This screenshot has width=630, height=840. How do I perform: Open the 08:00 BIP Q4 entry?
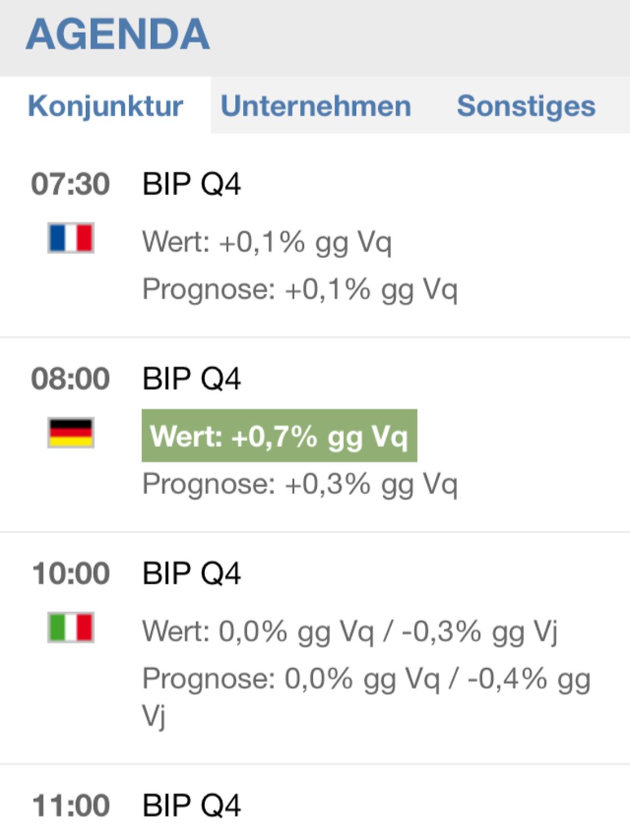(191, 379)
